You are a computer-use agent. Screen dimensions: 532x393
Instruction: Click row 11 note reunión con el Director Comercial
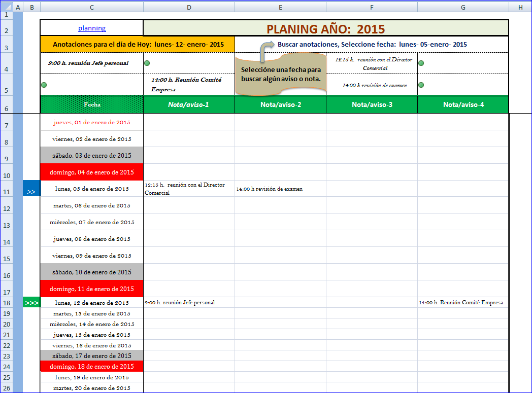(189, 188)
